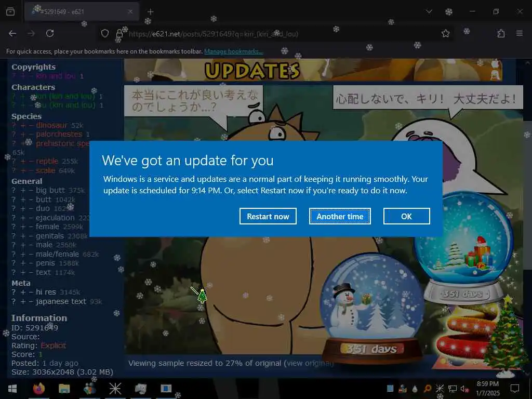Open the hi res meta tag
Screen dimensions: 532x399
tap(46, 292)
